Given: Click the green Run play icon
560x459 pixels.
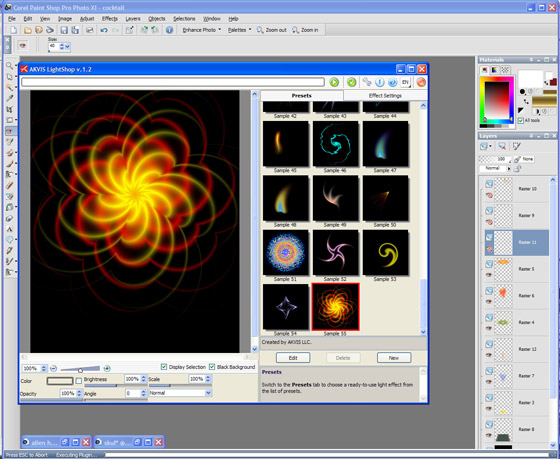Looking at the screenshot, I should [x=334, y=83].
